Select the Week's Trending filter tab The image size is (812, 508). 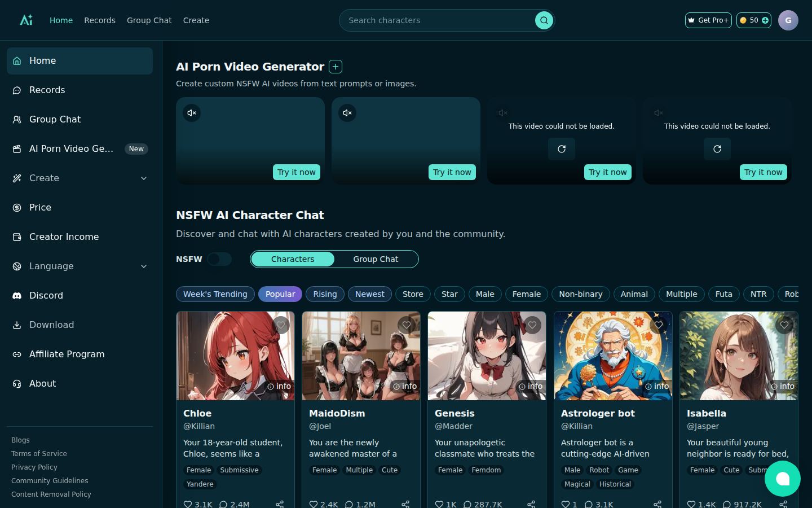215,294
